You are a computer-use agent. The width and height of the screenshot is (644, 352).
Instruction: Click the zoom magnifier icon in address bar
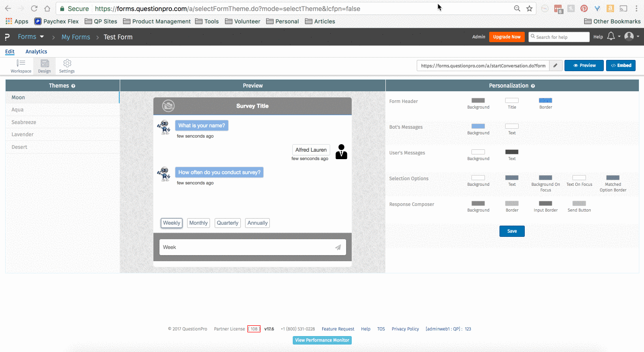click(x=517, y=8)
